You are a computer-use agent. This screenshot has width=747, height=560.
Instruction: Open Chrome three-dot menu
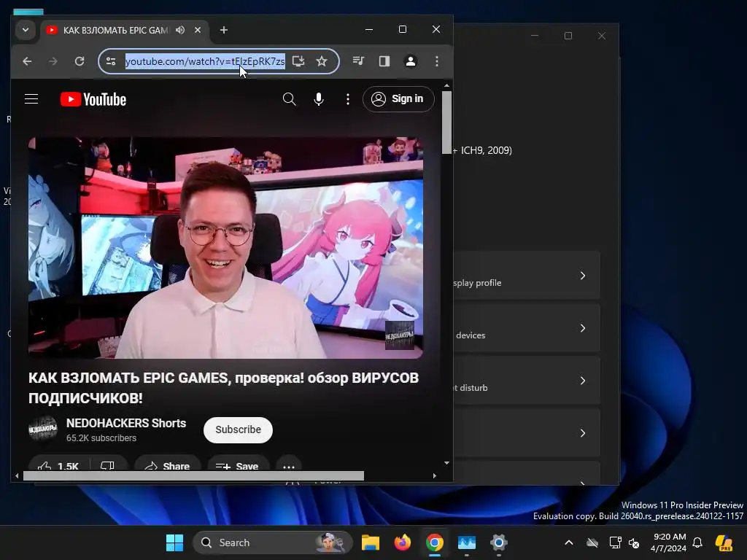(437, 61)
